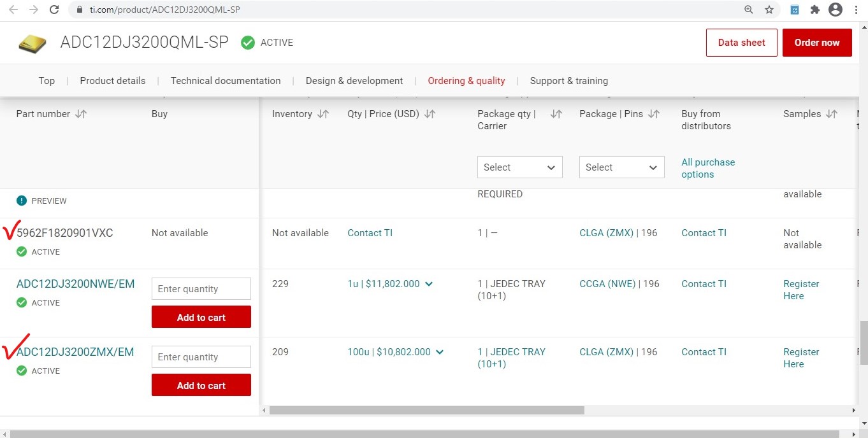This screenshot has width=868, height=438.
Task: Click distributor Contact TI for 5962F1820901VXC
Action: click(x=704, y=233)
